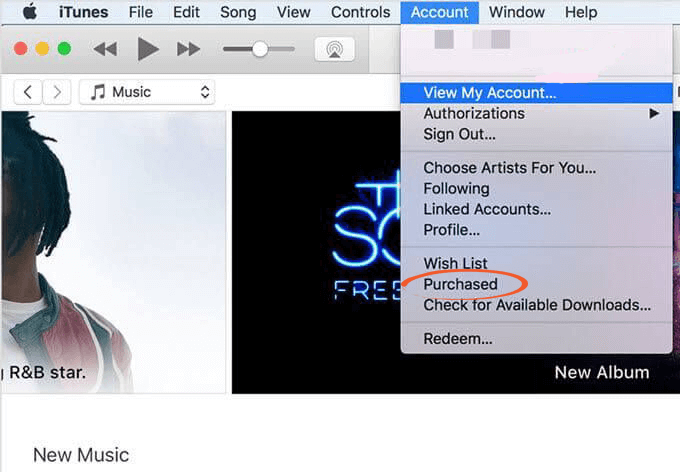Adjust the volume slider knob
Screen dimensions: 680x472
click(x=260, y=49)
